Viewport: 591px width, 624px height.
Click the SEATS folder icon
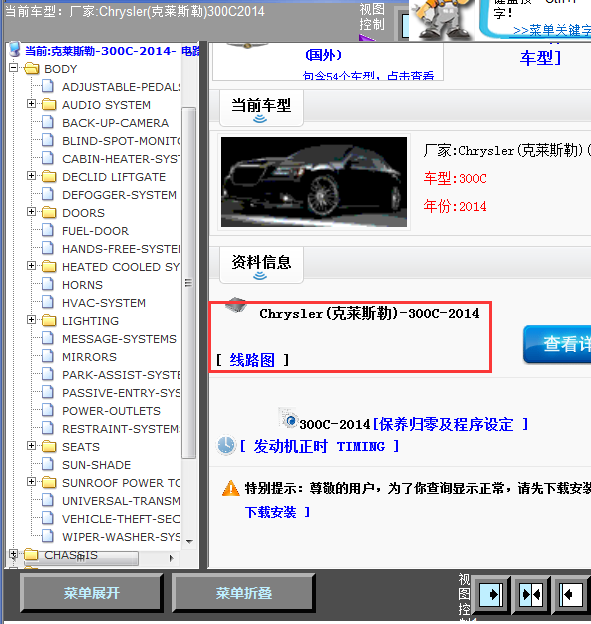pos(49,446)
